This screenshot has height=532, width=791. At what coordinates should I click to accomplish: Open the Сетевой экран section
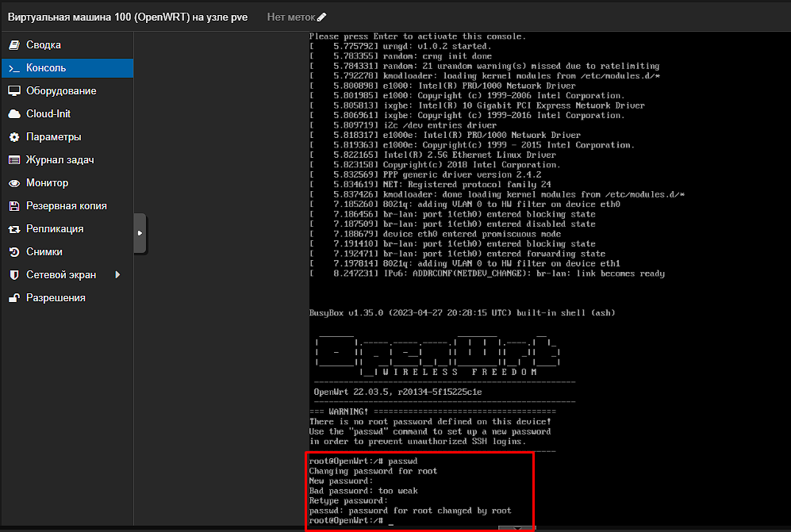click(67, 275)
